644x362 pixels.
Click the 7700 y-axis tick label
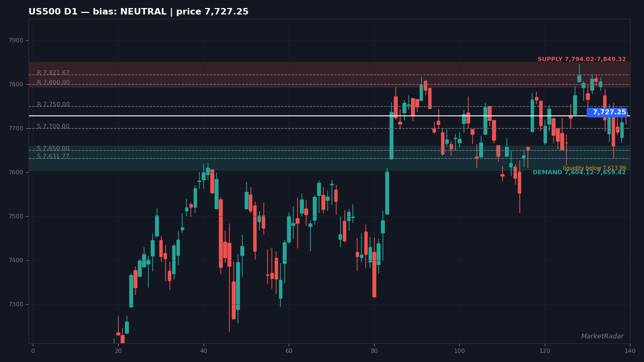pos(16,129)
